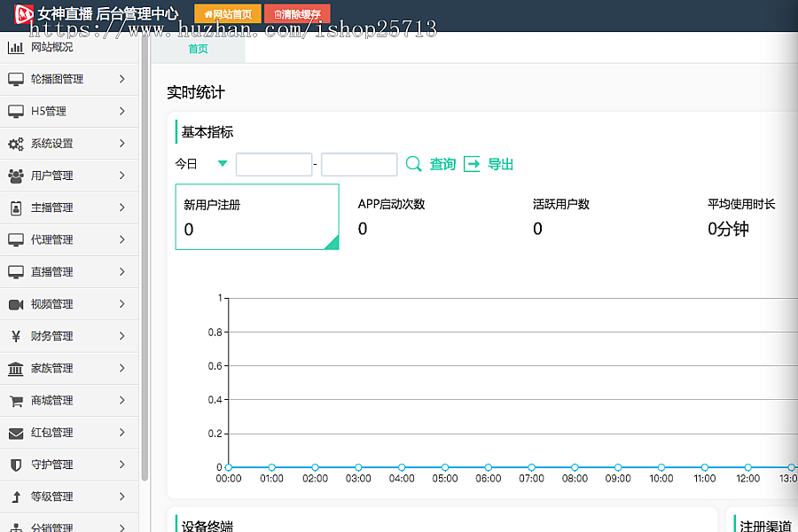This screenshot has height=532, width=798.
Task: Click the 基本指标 section title
Action: [x=207, y=132]
